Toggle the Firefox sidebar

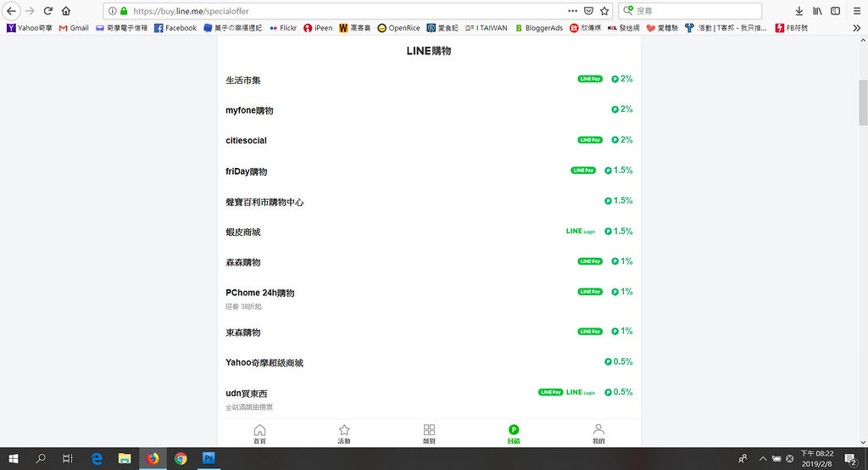coord(835,10)
